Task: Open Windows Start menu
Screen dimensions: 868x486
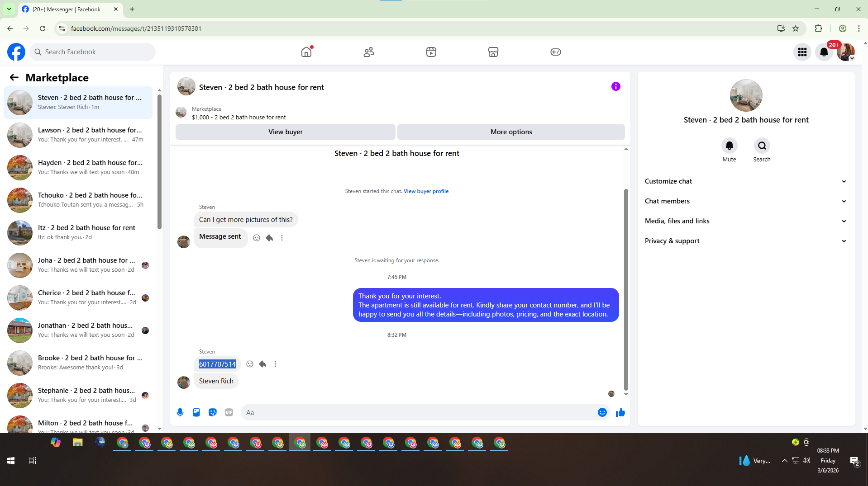Action: pos(11,461)
